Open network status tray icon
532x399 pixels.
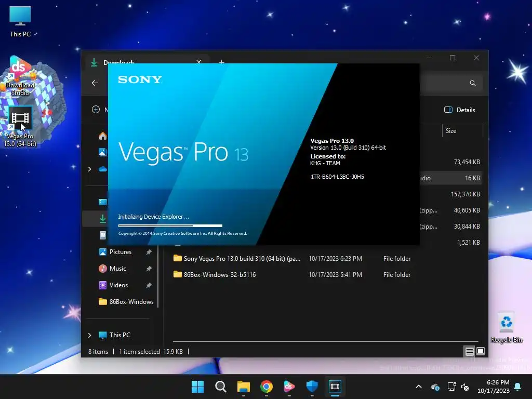pyautogui.click(x=451, y=387)
